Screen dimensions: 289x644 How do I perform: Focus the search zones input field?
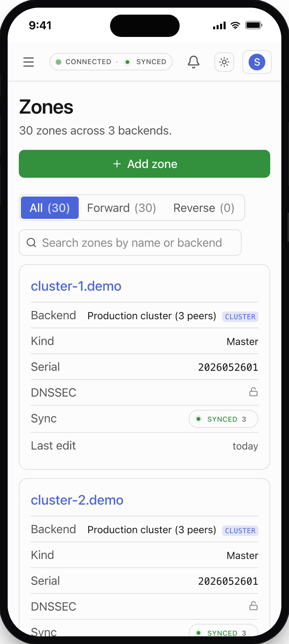[130, 243]
